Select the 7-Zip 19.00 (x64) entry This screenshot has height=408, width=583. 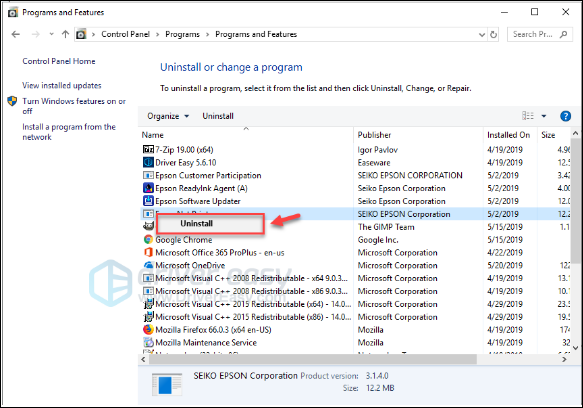tap(184, 150)
